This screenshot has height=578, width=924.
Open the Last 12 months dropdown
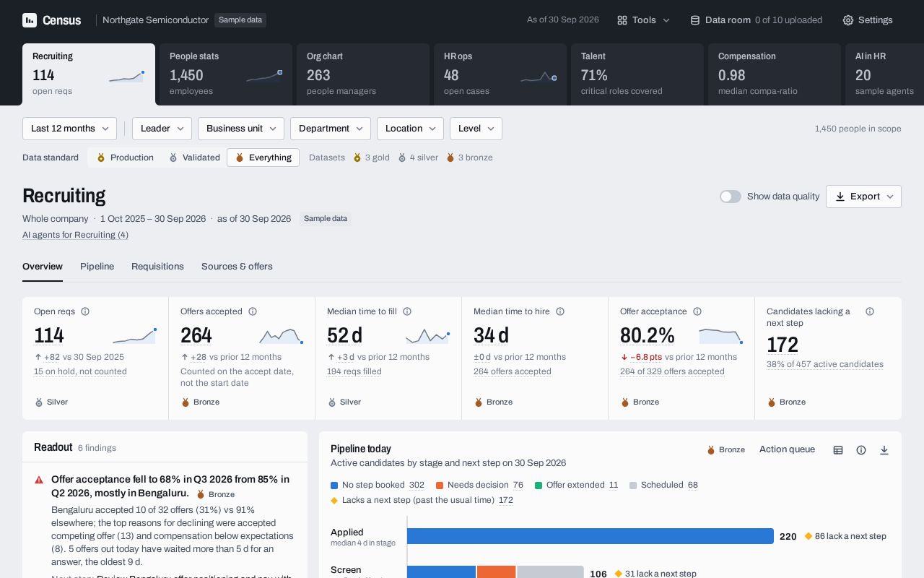click(x=69, y=129)
